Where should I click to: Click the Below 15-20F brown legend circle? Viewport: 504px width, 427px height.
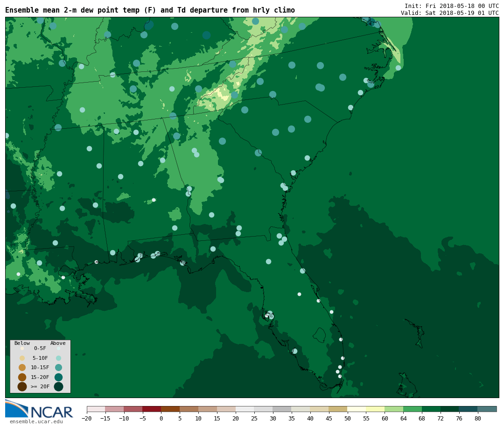22,377
